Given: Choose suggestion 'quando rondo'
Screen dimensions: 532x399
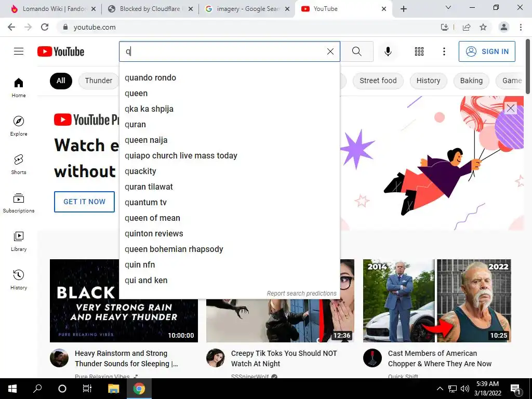Looking at the screenshot, I should [229, 78].
